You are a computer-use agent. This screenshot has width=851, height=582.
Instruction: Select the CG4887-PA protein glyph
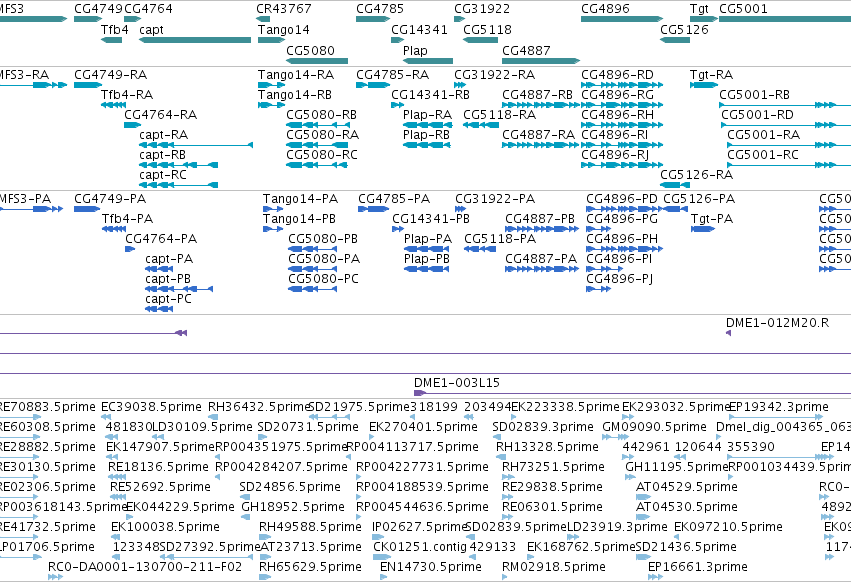coord(542,269)
